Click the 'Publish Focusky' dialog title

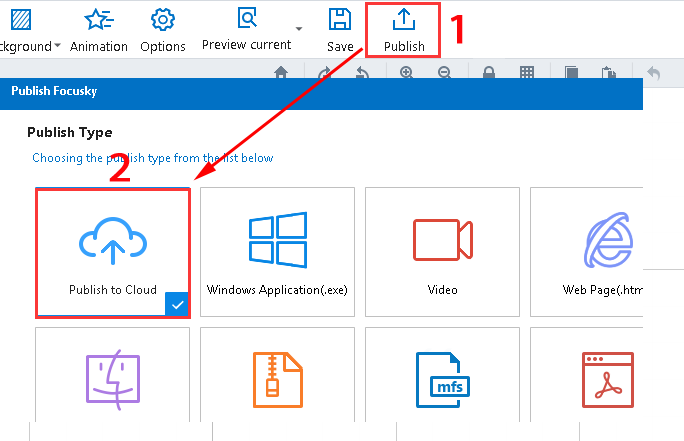[54, 91]
